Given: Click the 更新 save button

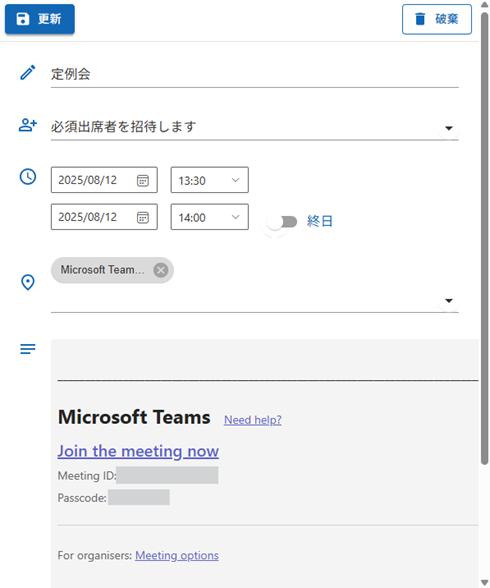Looking at the screenshot, I should 39,19.
